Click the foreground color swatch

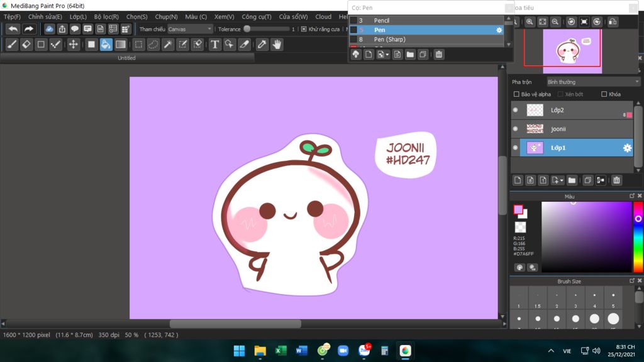(518, 210)
